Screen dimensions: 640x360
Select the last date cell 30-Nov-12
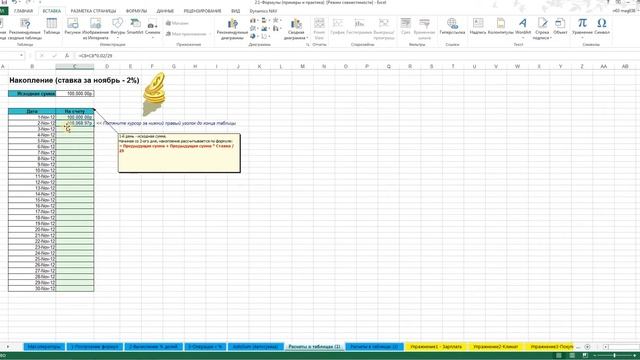tap(32, 289)
